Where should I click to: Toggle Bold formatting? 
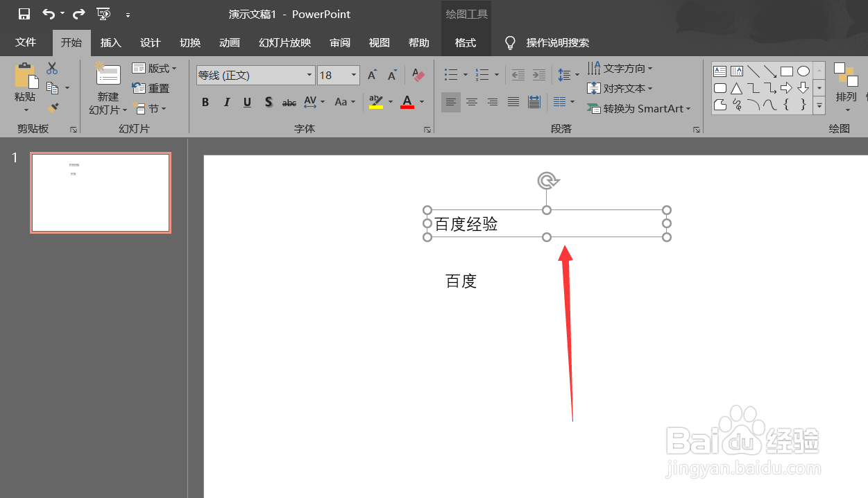[205, 103]
